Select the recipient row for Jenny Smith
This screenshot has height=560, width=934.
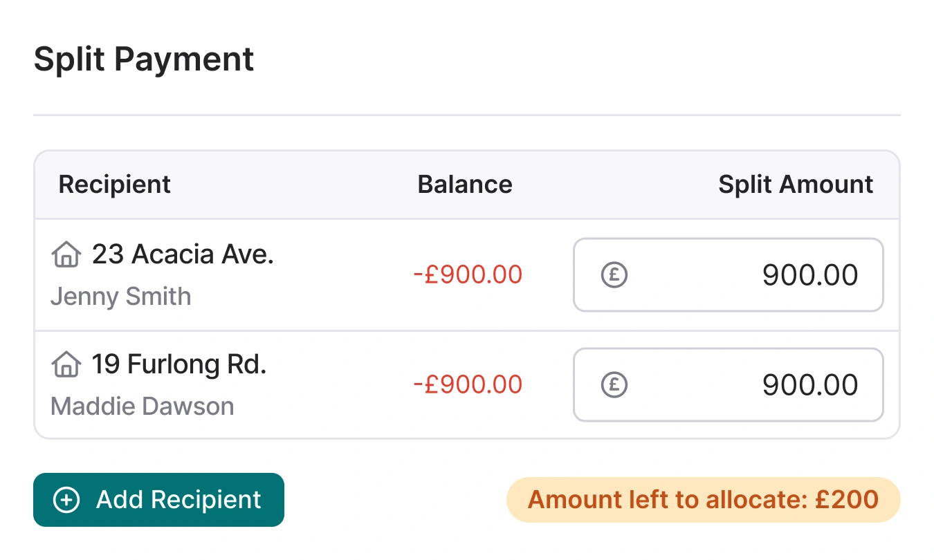[x=277, y=274]
